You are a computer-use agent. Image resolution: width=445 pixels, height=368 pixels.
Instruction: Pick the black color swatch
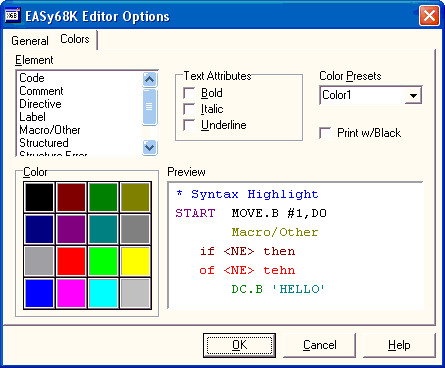(39, 197)
